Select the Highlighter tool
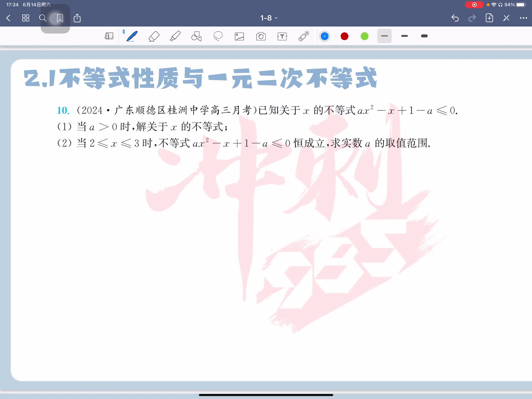The width and height of the screenshot is (532, 399). [x=175, y=36]
